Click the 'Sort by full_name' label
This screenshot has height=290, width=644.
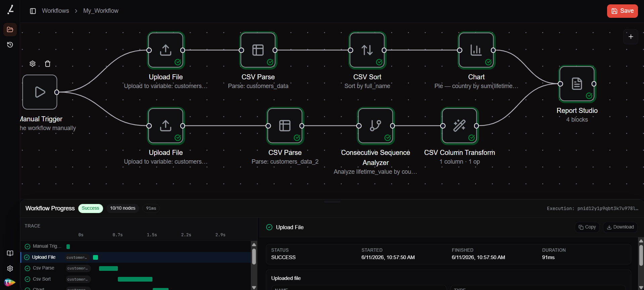pyautogui.click(x=367, y=86)
